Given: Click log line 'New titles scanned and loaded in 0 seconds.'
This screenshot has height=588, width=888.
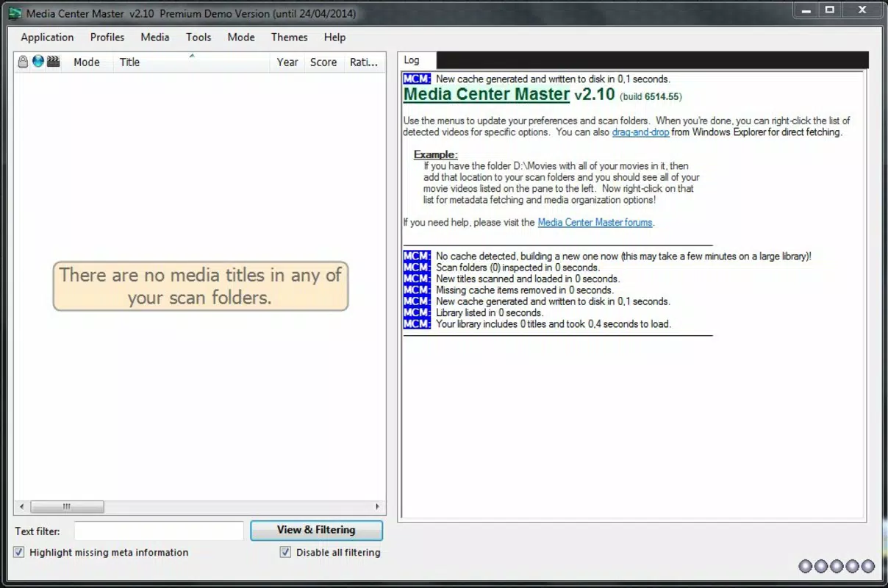Looking at the screenshot, I should pyautogui.click(x=528, y=279).
